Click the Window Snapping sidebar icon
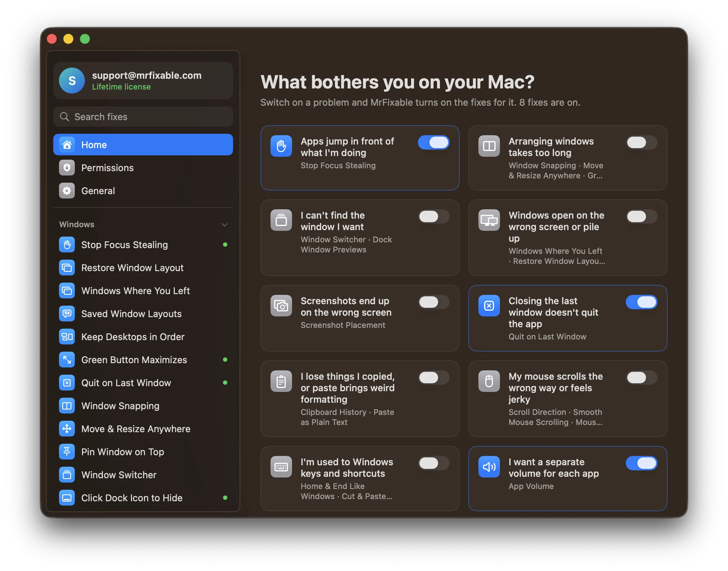Viewport: 728px width, 571px height. 67,406
